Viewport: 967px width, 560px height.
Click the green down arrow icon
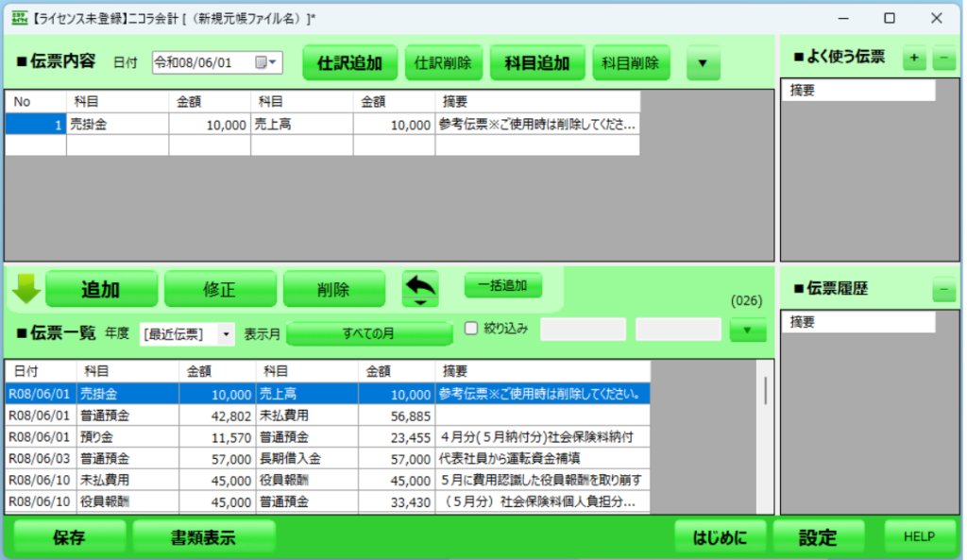click(25, 289)
